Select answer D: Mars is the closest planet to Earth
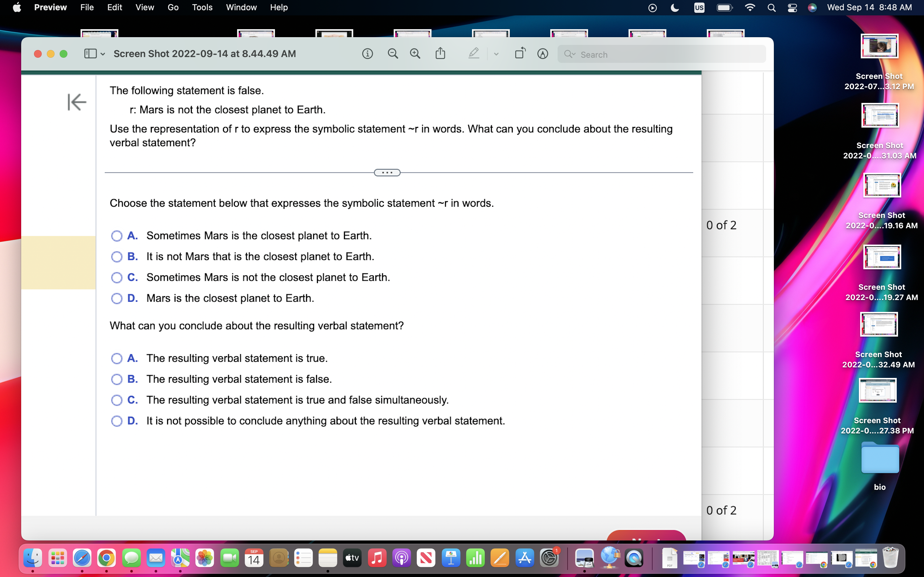Screen dimensions: 924x577 (x=116, y=298)
